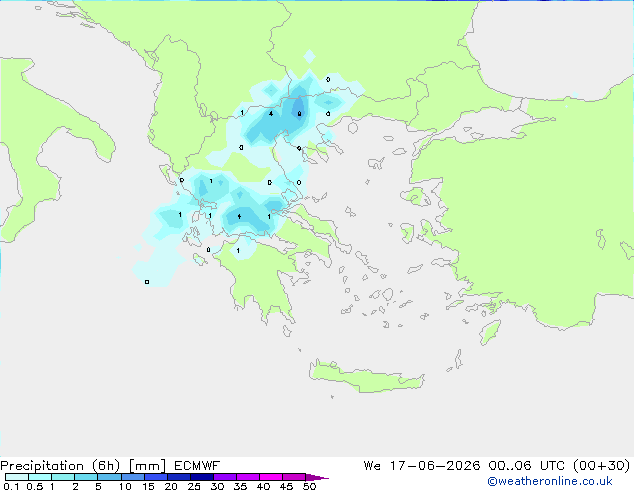Click the 45–50 mm legend color swatch
This screenshot has height=490, width=634.
(294, 477)
